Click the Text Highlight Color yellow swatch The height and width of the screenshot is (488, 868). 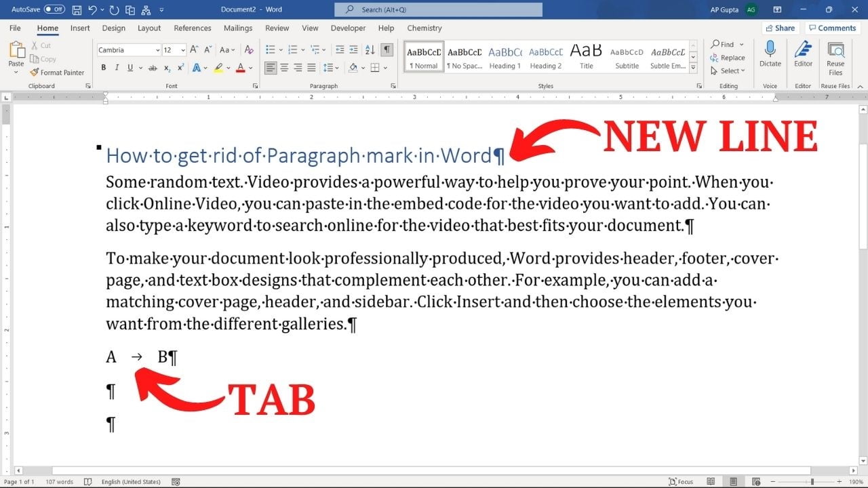(218, 68)
